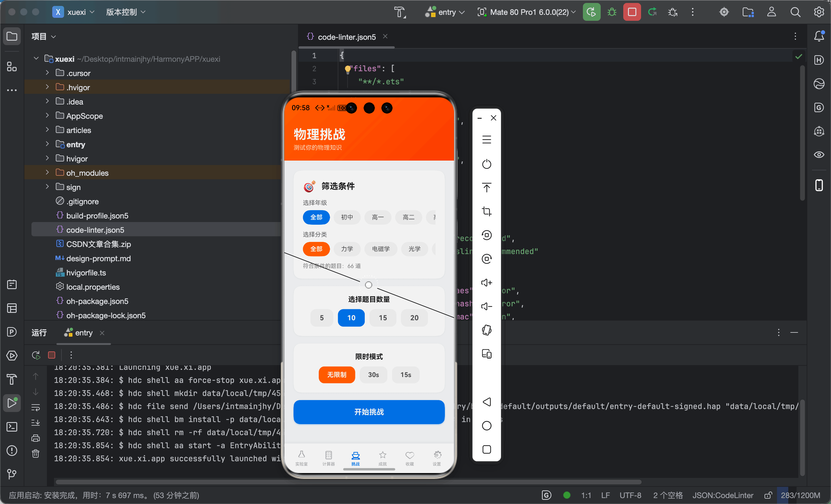Image resolution: width=831 pixels, height=504 pixels.
Task: Expand the AppScope folder
Action: [x=47, y=115]
